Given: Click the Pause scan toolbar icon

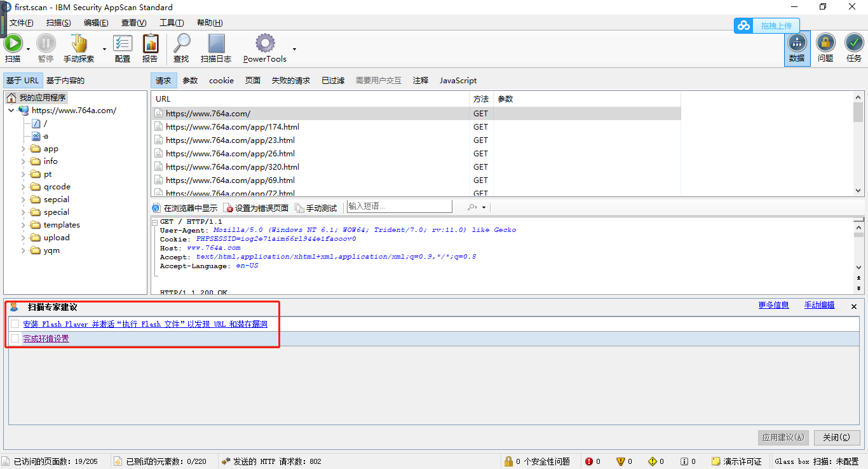Looking at the screenshot, I should coord(46,43).
